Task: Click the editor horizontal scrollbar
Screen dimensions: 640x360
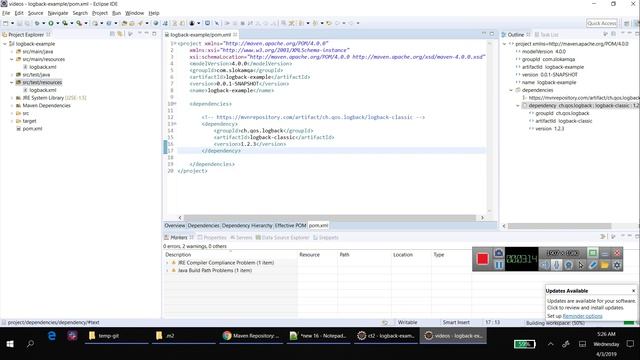Action: [x=330, y=218]
